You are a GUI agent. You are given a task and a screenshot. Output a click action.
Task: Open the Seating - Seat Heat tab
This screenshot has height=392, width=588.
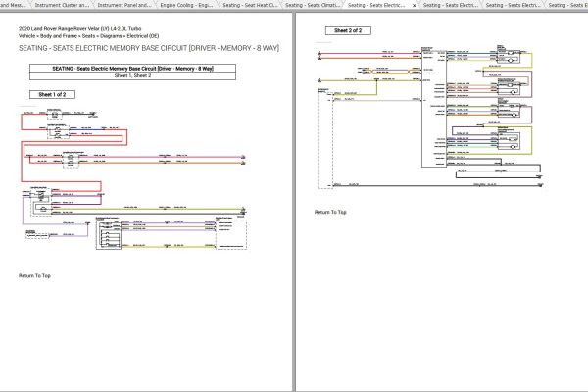click(x=249, y=5)
